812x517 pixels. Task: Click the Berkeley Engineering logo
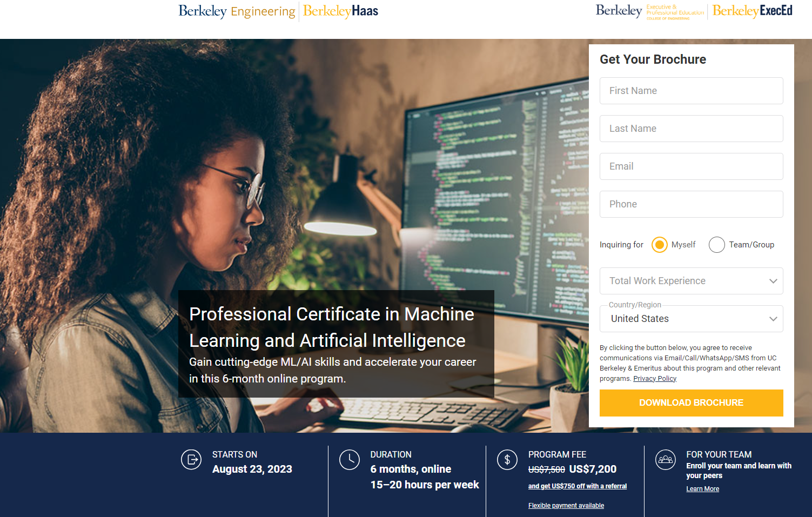click(x=237, y=11)
